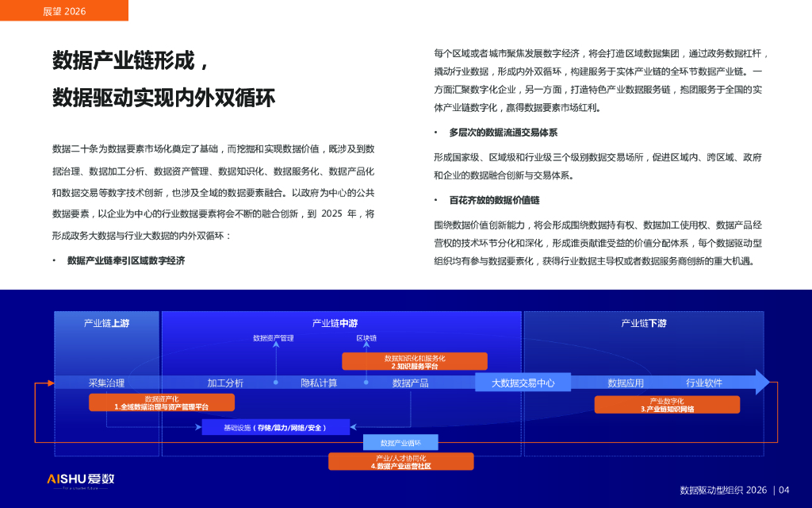This screenshot has height=508, width=812.
Task: Click the orange 数据产业运营社区 box
Action: [x=400, y=461]
